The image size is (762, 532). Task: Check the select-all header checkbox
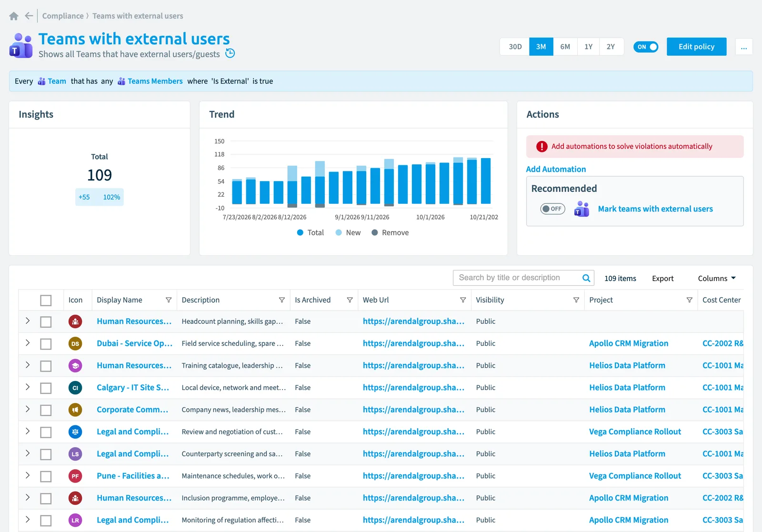tap(46, 301)
